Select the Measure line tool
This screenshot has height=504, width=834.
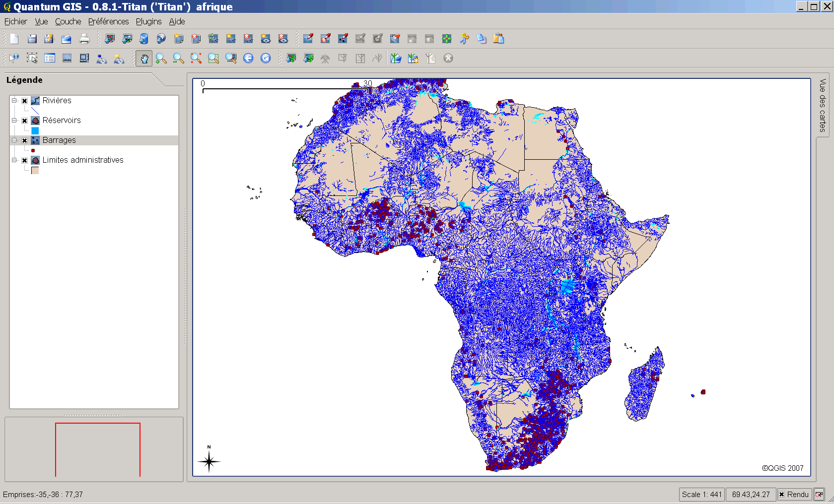tap(67, 58)
